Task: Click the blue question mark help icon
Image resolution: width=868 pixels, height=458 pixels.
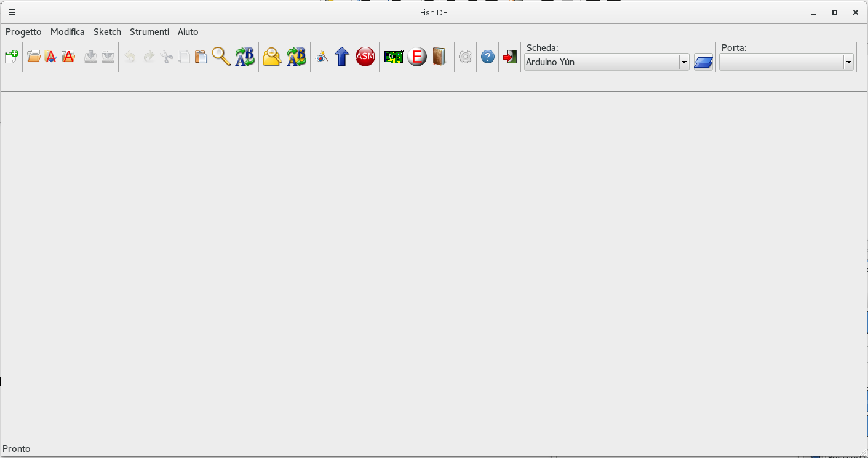Action: coord(488,57)
